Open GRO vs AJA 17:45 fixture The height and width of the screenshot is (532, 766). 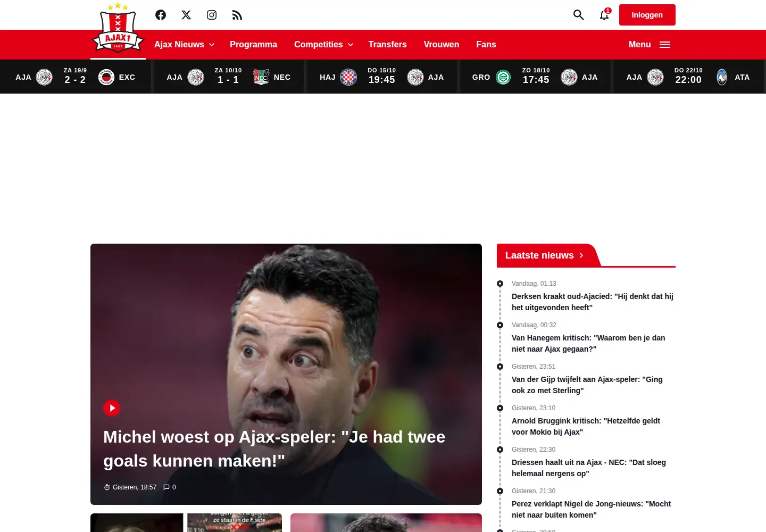point(536,77)
